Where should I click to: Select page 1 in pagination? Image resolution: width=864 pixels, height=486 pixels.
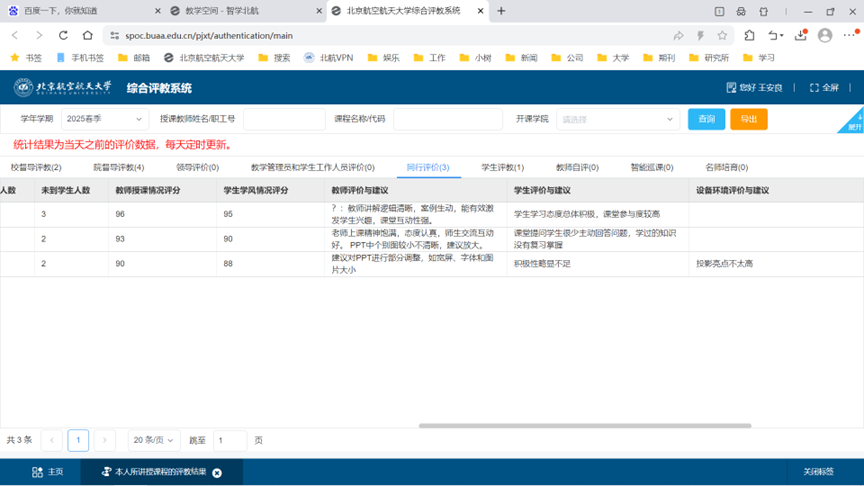(78, 440)
